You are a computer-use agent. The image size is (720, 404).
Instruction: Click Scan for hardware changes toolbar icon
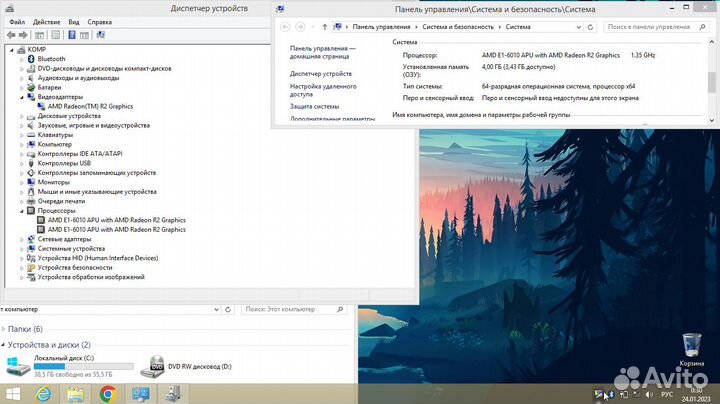click(x=101, y=35)
